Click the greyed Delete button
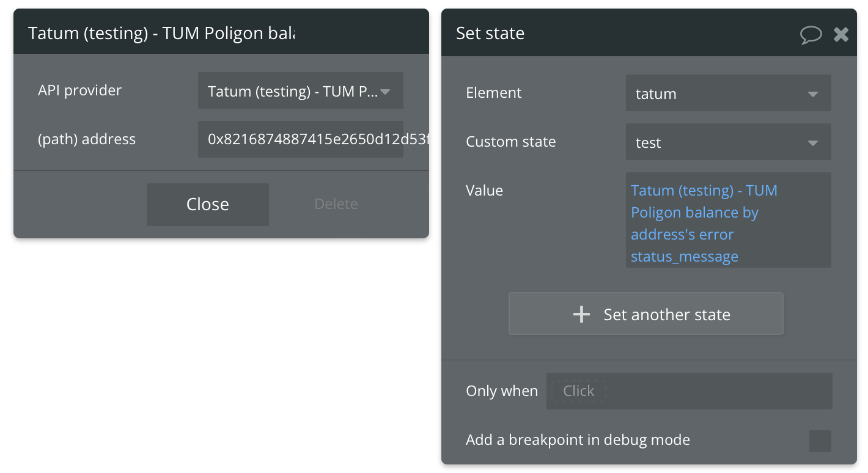Viewport: 868px width, 473px height. click(336, 204)
